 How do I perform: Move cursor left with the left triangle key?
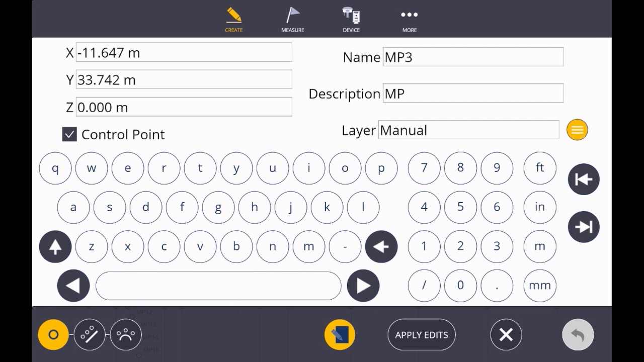tap(73, 286)
